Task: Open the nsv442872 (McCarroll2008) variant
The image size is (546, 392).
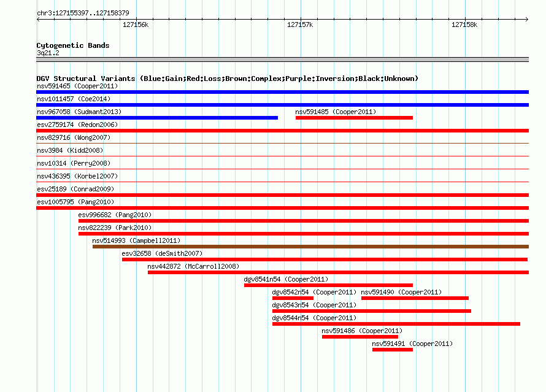Action: point(338,272)
